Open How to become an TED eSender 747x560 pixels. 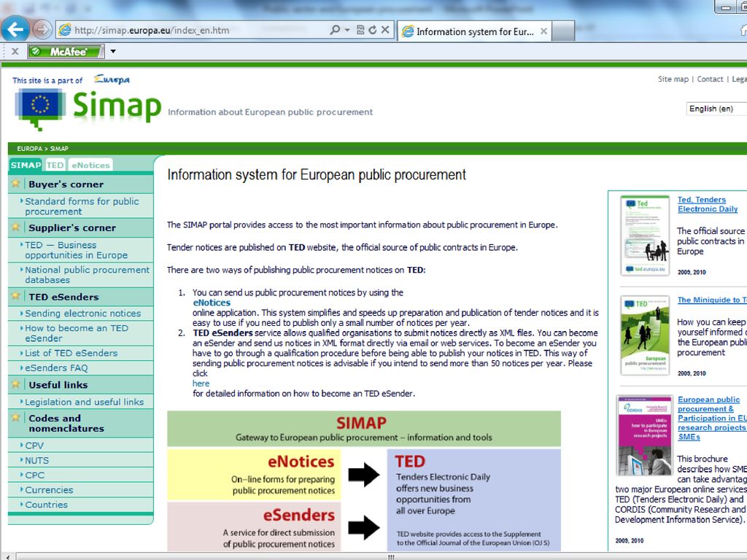[76, 332]
